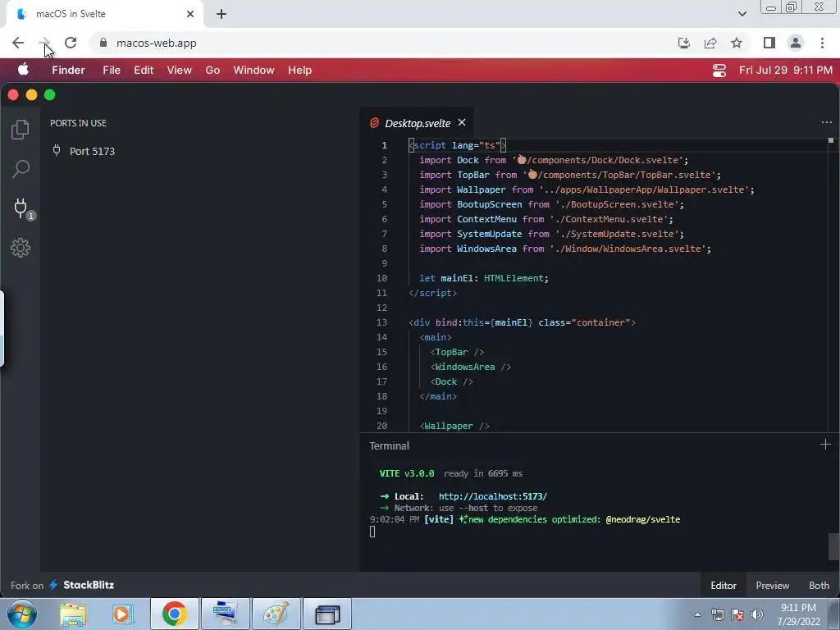
Task: Open the Window menu
Action: [254, 71]
